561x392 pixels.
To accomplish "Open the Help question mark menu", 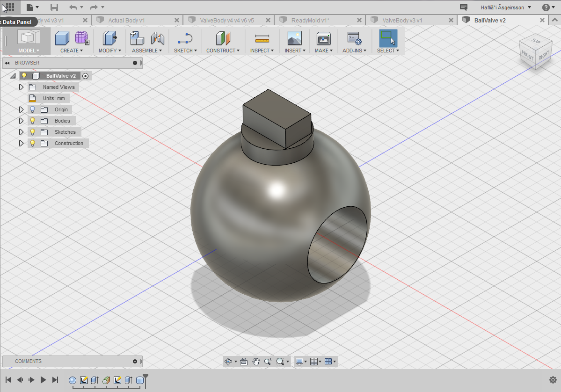I will [546, 7].
